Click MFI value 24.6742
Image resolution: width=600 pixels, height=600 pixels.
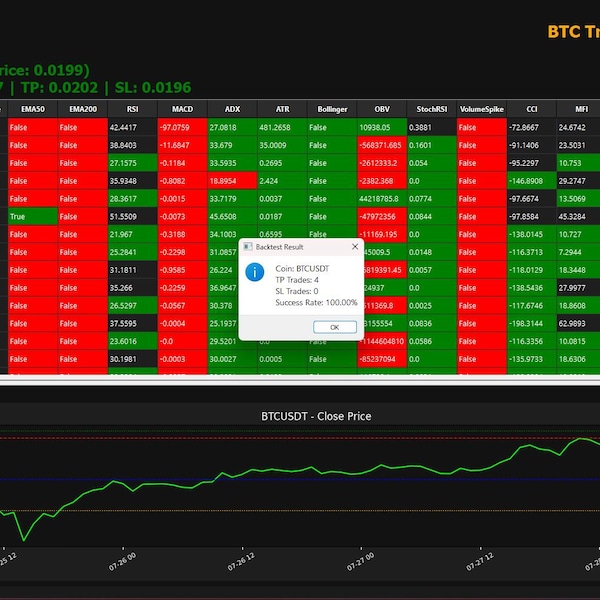(579, 127)
